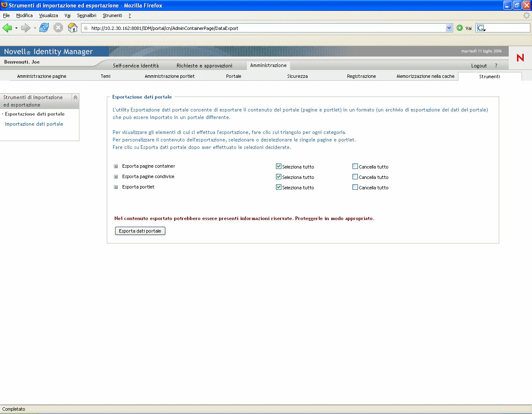
Task: Open Importazione dati portale link
Action: point(34,124)
